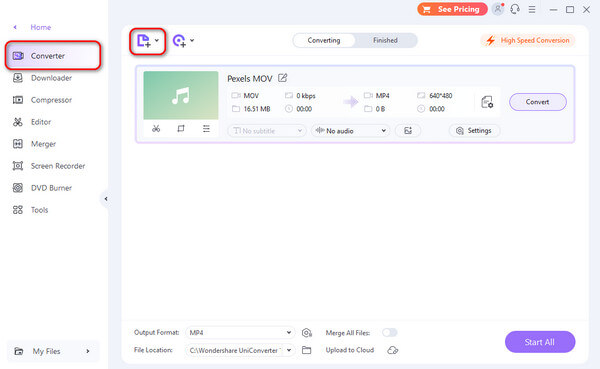Click the Upload to Cloud icon
Viewport: 600px width, 369px height.
click(393, 350)
